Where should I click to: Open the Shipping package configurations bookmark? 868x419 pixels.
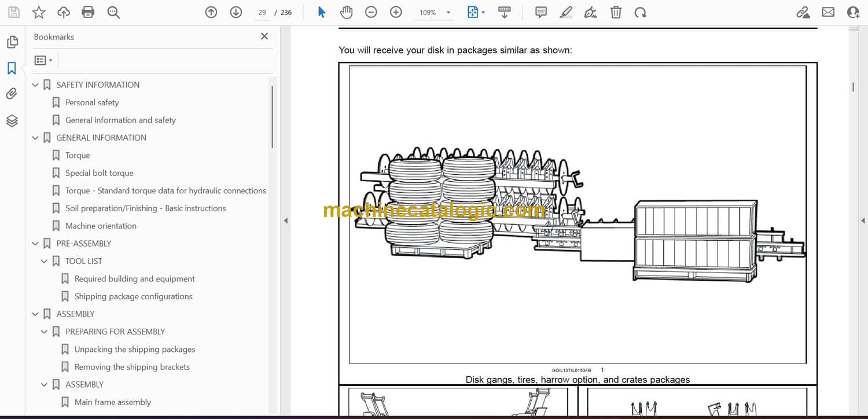click(133, 296)
